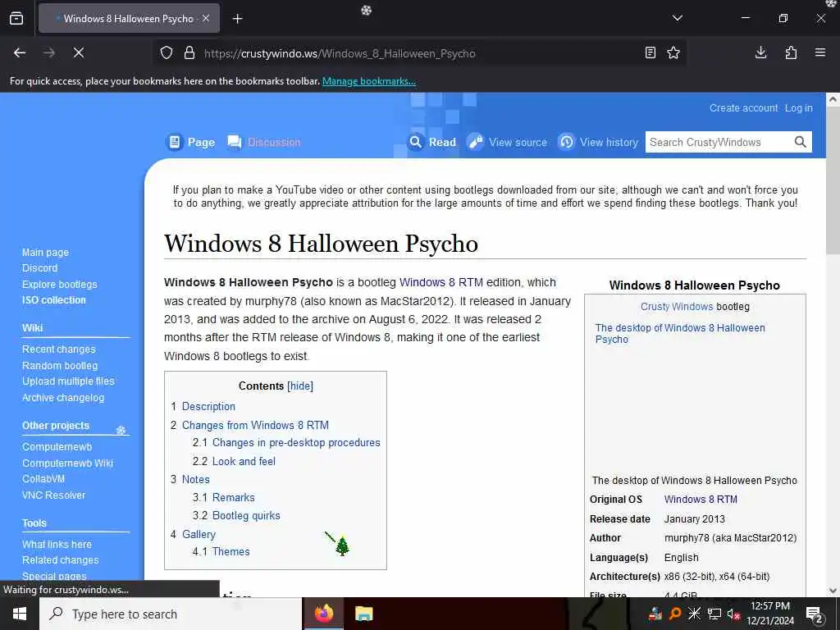
Task: Open the ISO collection link
Action: tap(53, 300)
